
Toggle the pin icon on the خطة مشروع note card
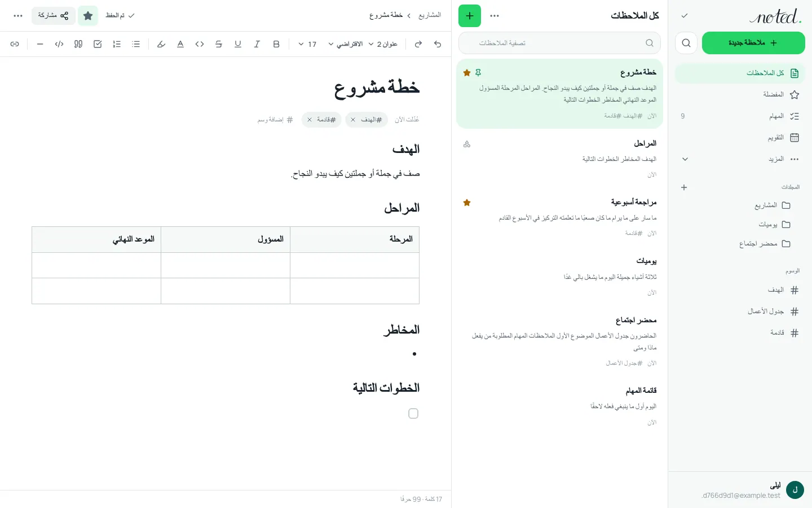[478, 73]
